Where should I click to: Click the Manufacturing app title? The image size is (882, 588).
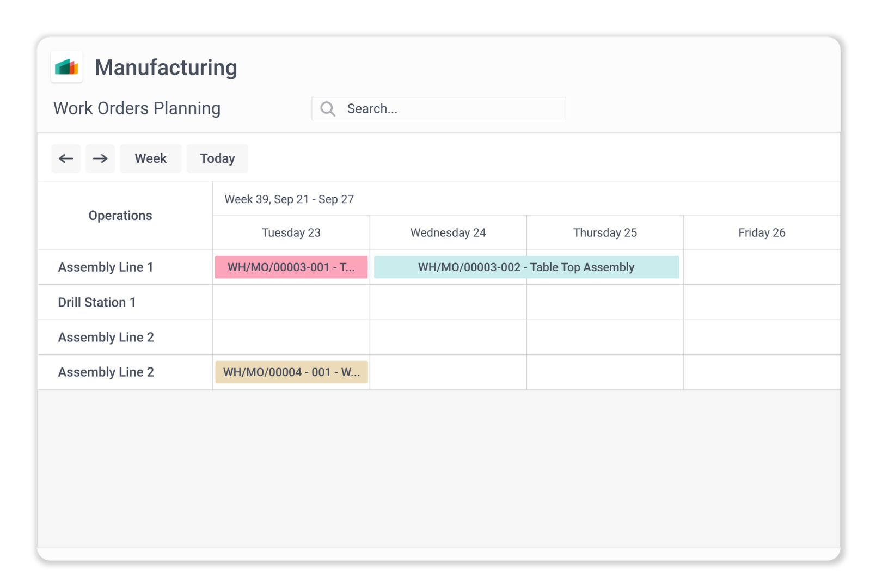click(x=166, y=68)
